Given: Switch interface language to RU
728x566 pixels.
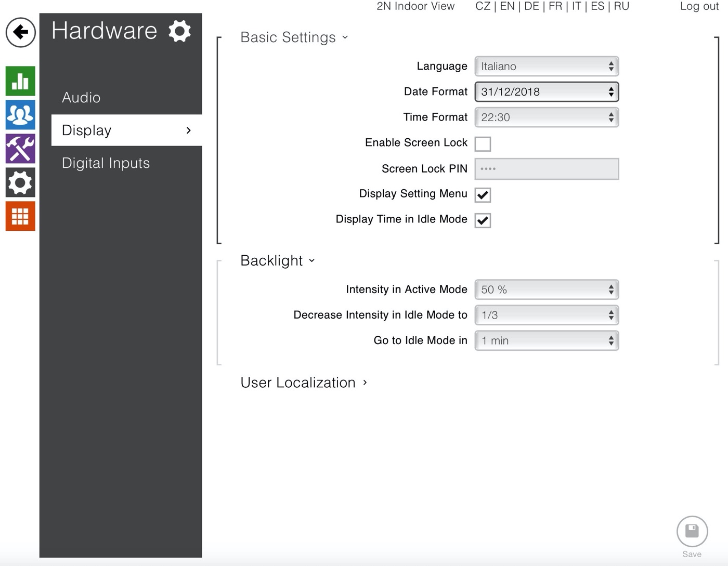Looking at the screenshot, I should click(x=621, y=6).
